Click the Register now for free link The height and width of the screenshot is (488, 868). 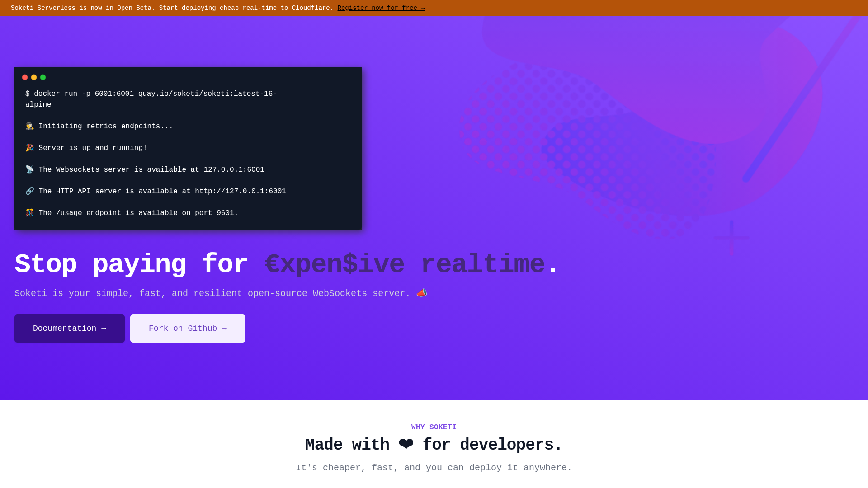tap(381, 8)
